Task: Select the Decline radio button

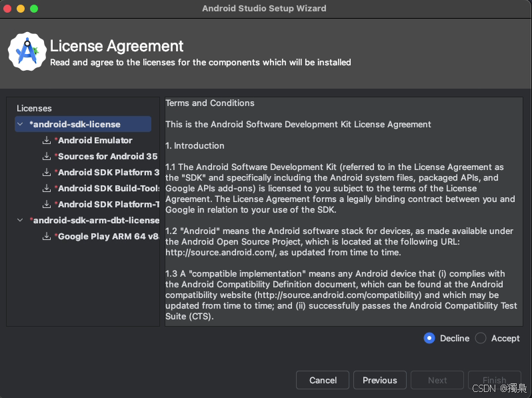Action: [429, 339]
